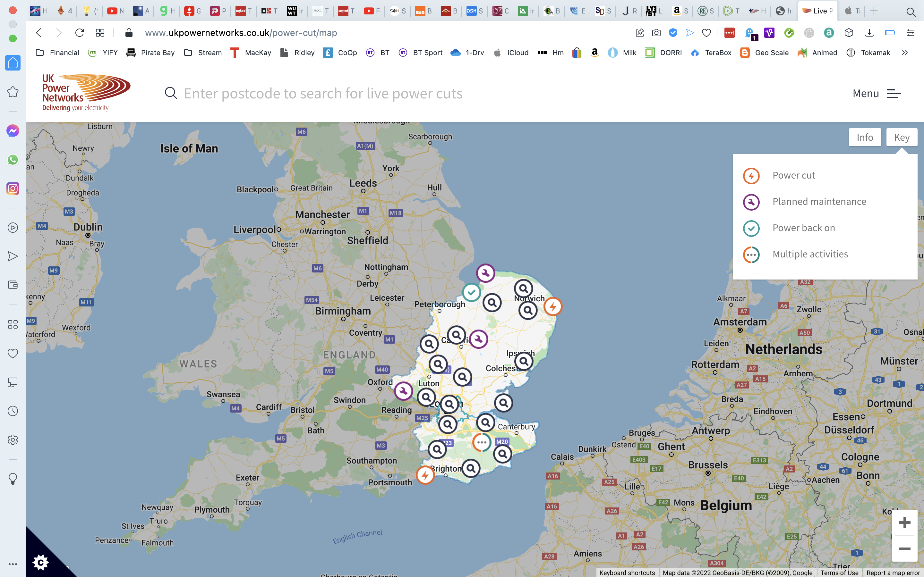Click the teal Power back on map marker
This screenshot has height=577, width=924.
[472, 293]
